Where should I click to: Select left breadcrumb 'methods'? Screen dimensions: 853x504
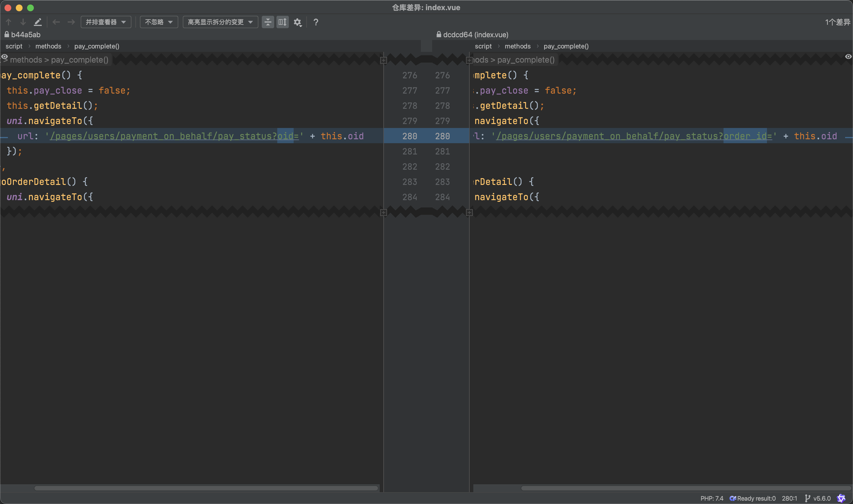(48, 46)
